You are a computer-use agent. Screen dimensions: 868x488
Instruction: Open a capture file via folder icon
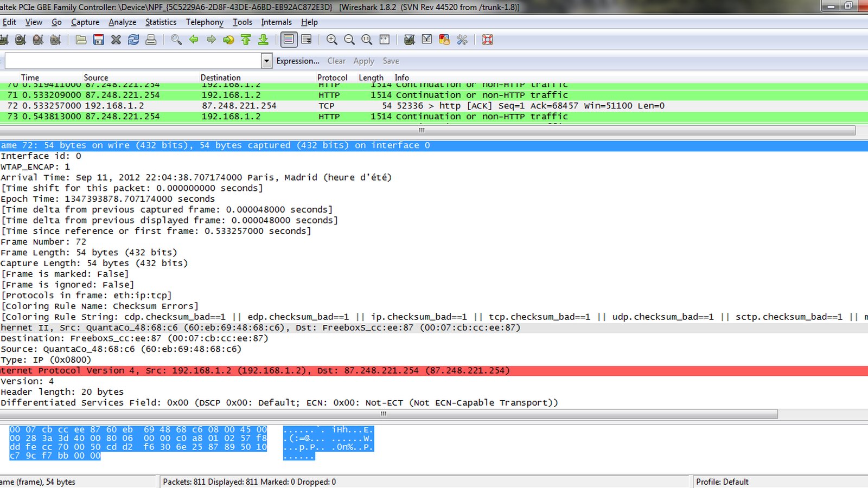(81, 40)
